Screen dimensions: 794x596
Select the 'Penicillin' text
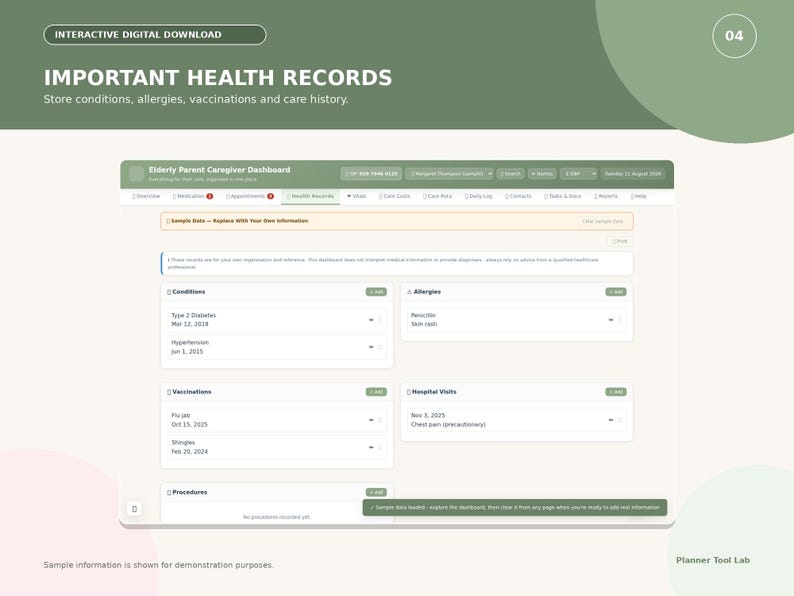[x=423, y=315]
